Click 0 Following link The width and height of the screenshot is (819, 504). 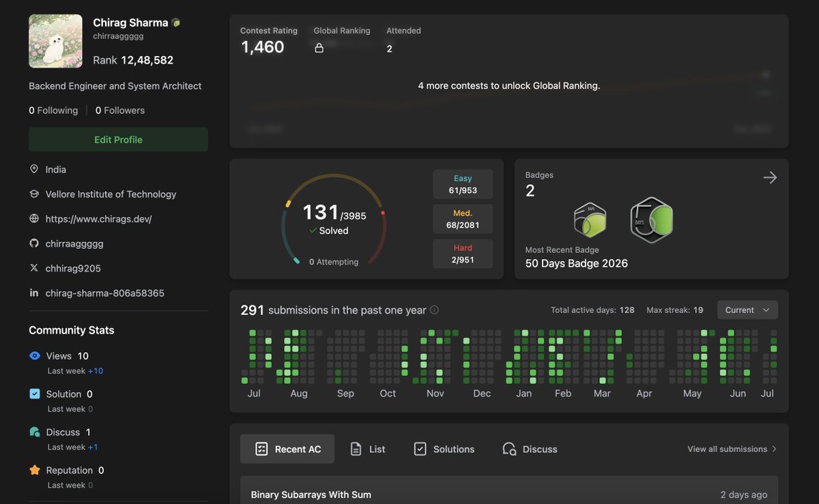pyautogui.click(x=53, y=110)
